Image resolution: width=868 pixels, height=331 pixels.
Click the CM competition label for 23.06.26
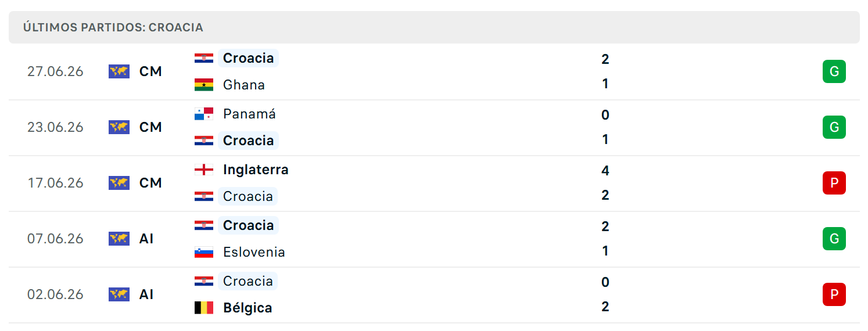pos(150,127)
